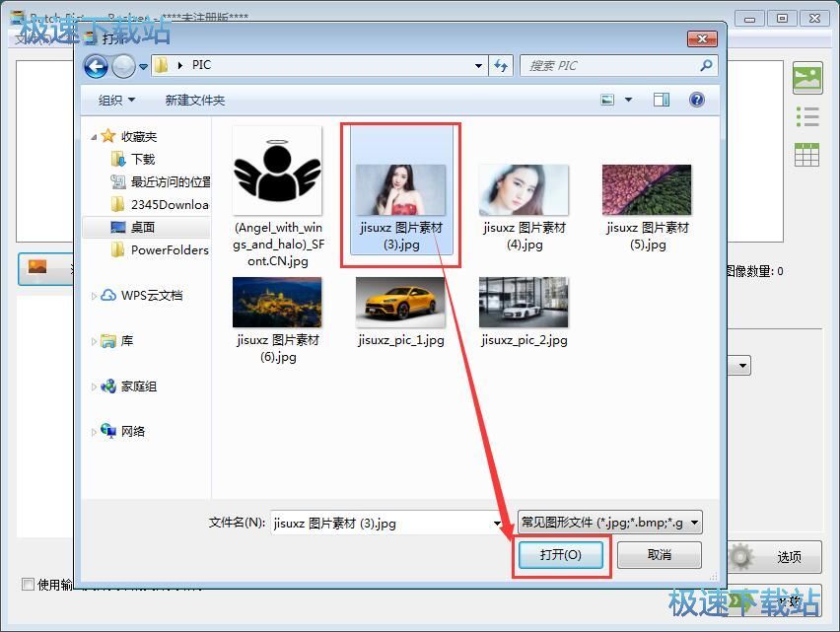Expand the WPS云文档 tree node
Viewport: 840px width, 632px height.
[94, 296]
